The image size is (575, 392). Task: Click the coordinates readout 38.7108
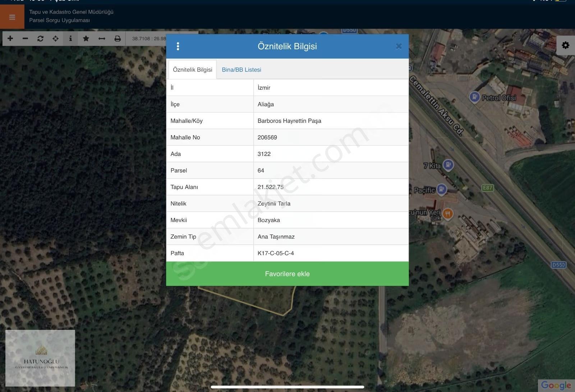(149, 38)
